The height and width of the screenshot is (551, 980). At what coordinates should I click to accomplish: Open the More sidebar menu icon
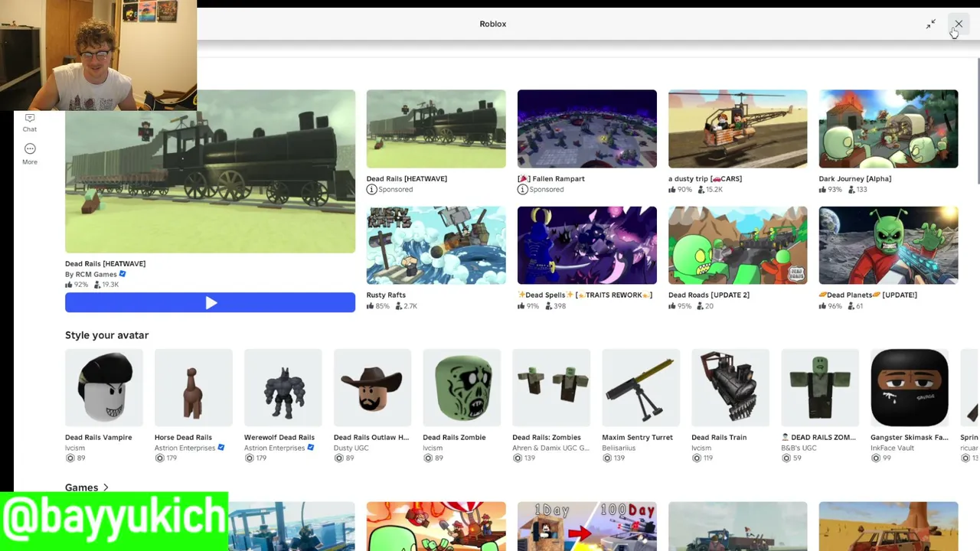click(x=30, y=148)
